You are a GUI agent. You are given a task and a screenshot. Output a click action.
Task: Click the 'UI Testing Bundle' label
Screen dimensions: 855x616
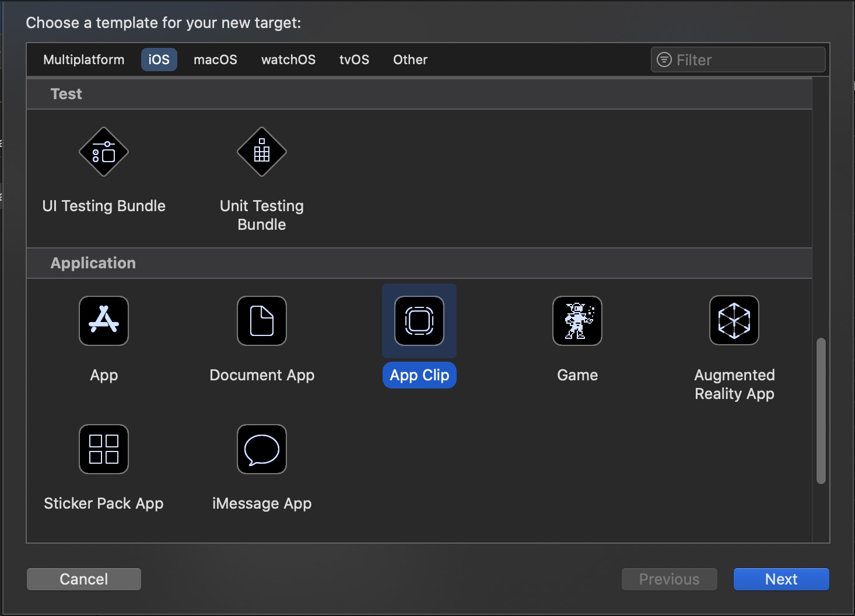coord(104,206)
